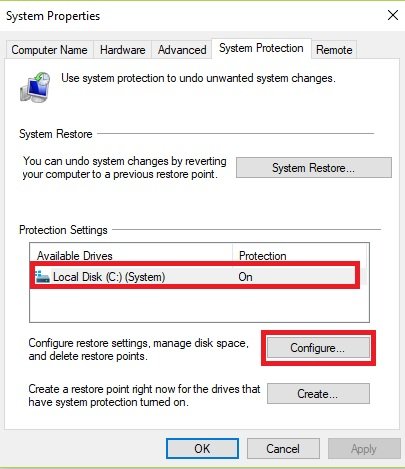This screenshot has width=405, height=469.
Task: Go to the Advanced tab
Action: 182,50
